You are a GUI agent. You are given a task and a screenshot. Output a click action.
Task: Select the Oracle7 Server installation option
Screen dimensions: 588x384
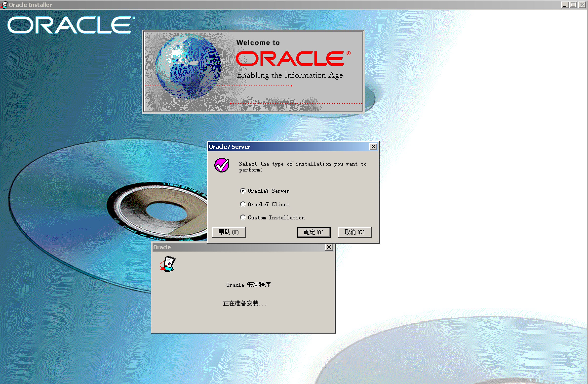pos(243,191)
